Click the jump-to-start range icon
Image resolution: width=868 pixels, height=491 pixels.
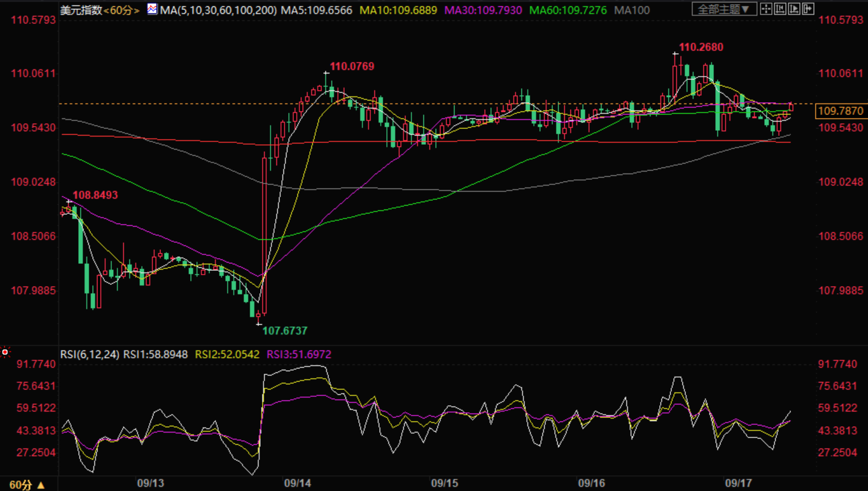[780, 9]
